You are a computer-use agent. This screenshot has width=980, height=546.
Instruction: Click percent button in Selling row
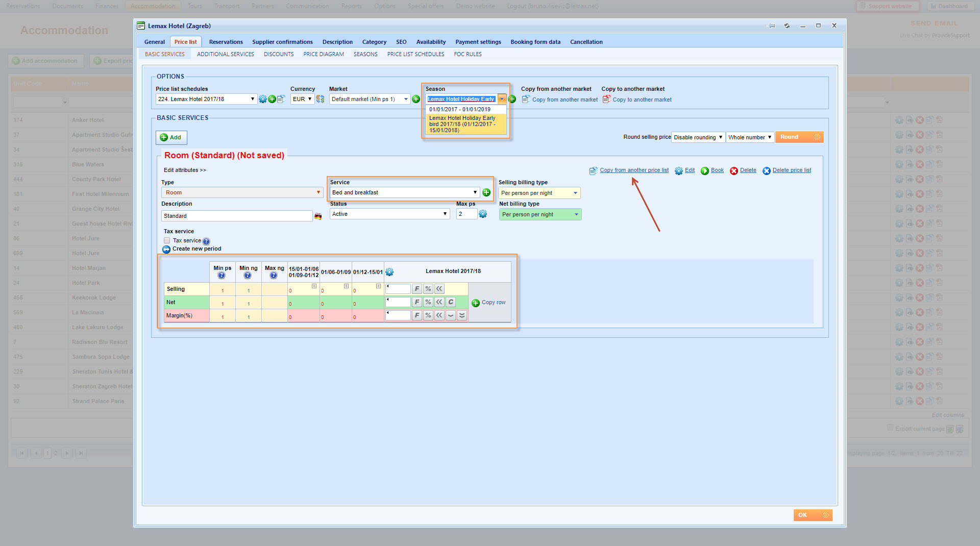[428, 289]
